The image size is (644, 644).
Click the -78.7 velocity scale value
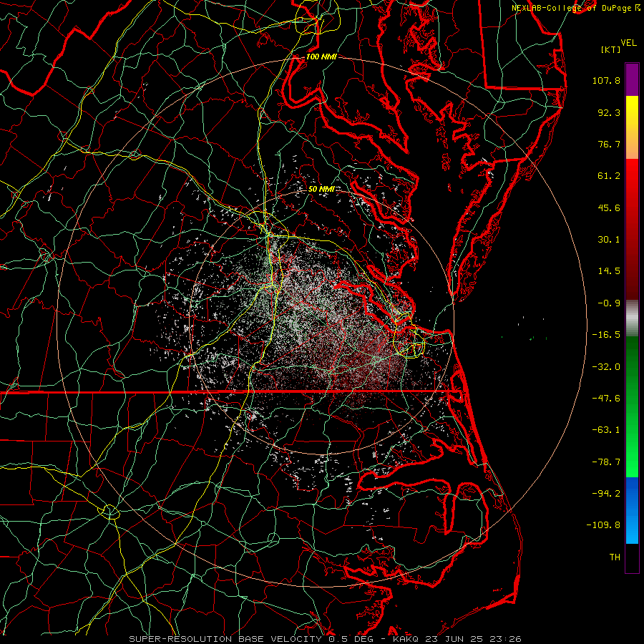point(606,462)
